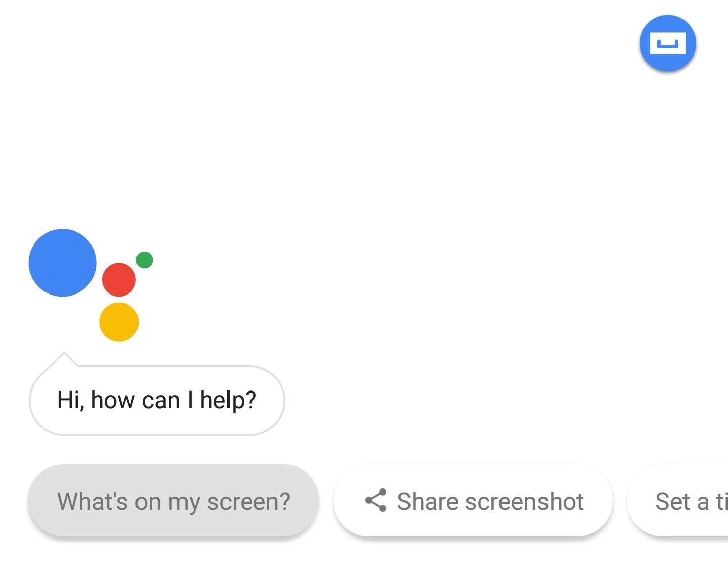Click the word "screenshot" in the share chip

click(524, 501)
